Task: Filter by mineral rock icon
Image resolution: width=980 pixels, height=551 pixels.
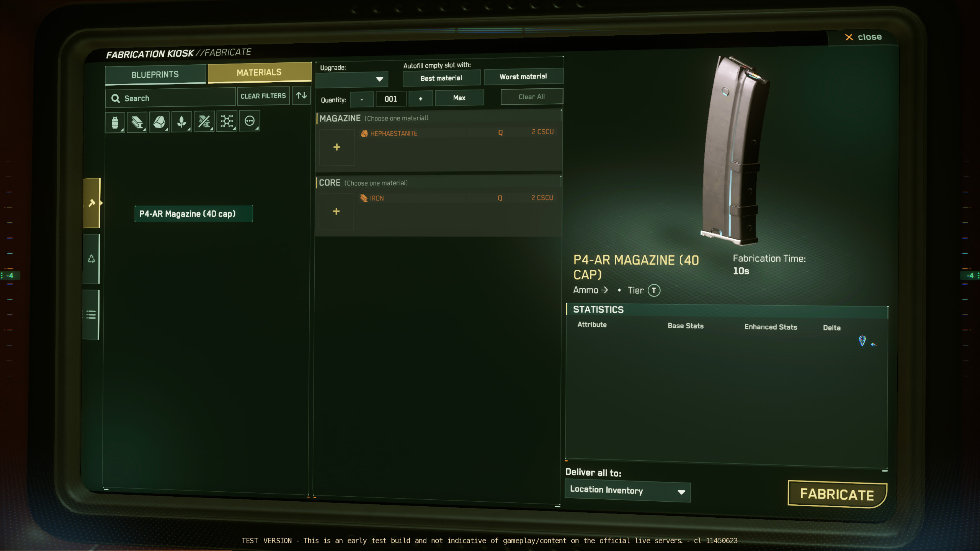Action: point(159,122)
